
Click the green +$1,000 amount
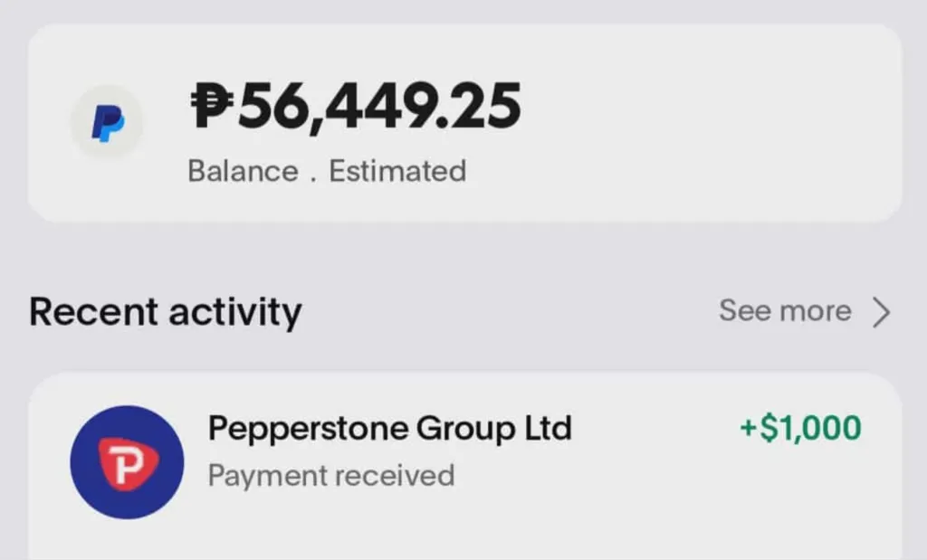point(800,428)
